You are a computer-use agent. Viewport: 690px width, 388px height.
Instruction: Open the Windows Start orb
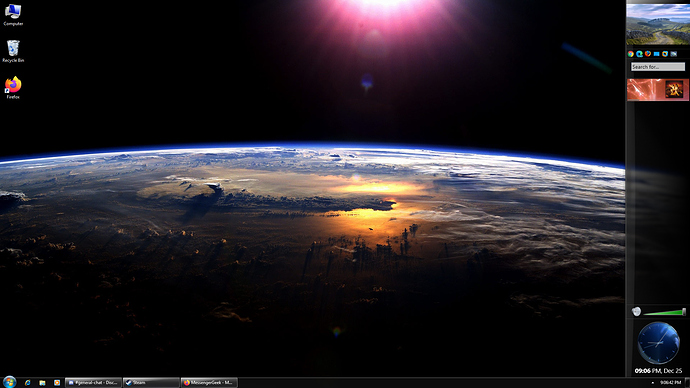(x=9, y=382)
